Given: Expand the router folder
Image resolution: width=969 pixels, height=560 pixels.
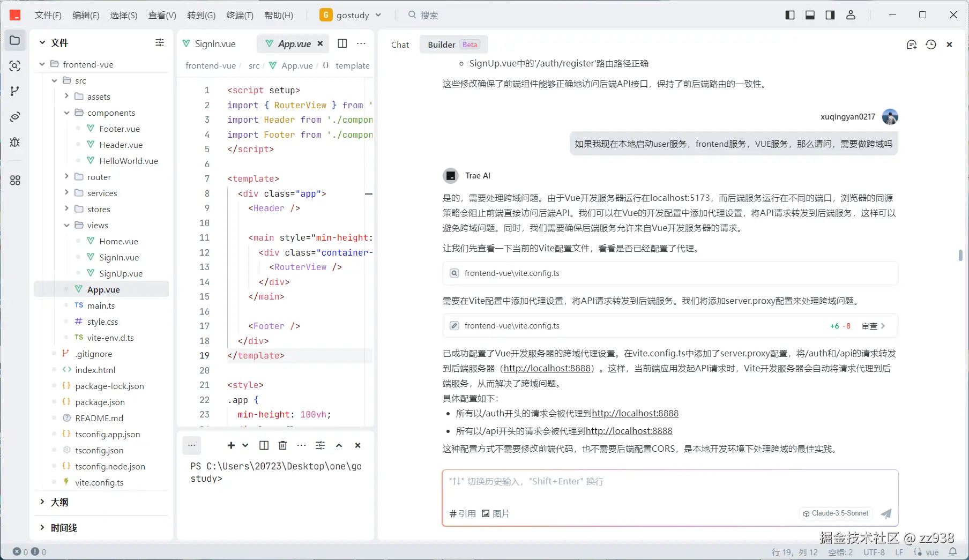Looking at the screenshot, I should [66, 177].
